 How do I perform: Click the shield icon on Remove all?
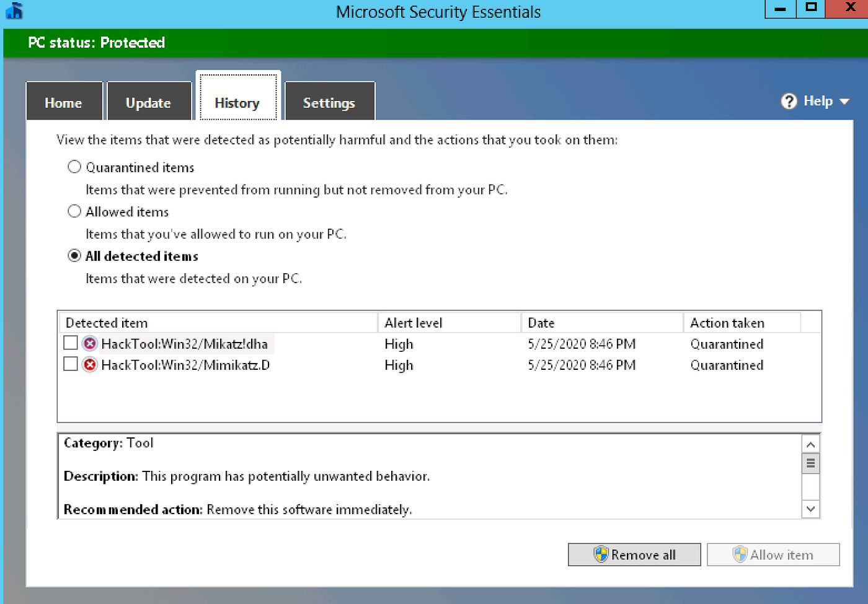point(601,554)
